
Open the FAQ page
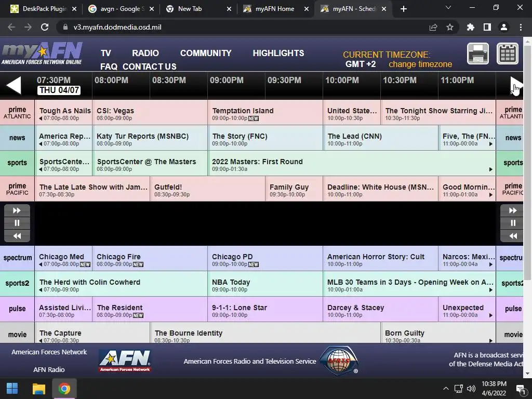109,66
